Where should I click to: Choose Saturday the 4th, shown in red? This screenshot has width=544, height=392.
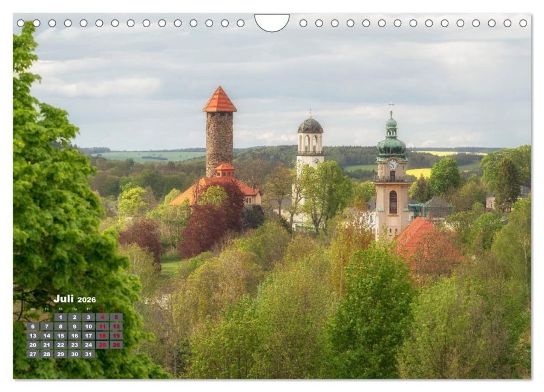pyautogui.click(x=102, y=317)
